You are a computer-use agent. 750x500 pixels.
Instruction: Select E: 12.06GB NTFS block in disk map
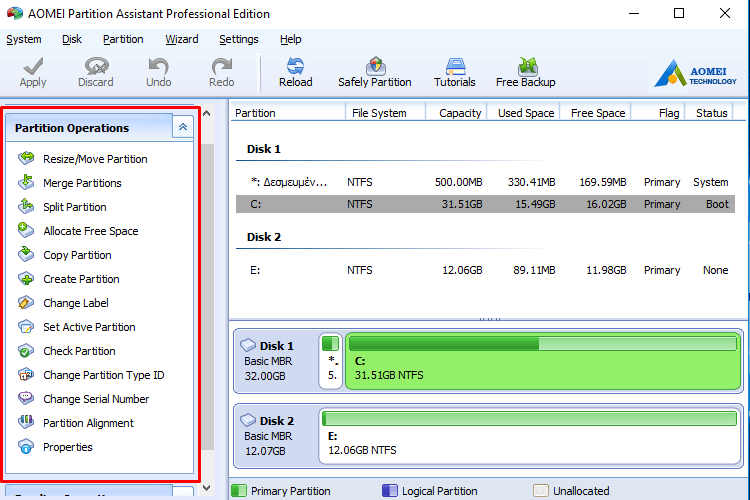point(530,436)
